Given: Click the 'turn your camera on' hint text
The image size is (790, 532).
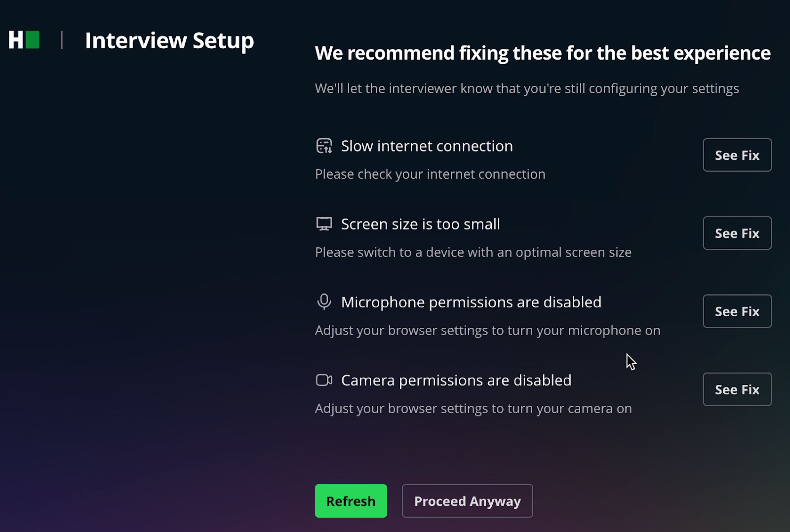Looking at the screenshot, I should (473, 409).
